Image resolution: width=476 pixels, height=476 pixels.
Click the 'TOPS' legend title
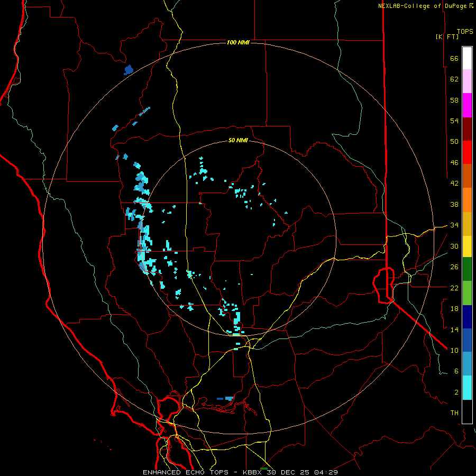coord(465,31)
